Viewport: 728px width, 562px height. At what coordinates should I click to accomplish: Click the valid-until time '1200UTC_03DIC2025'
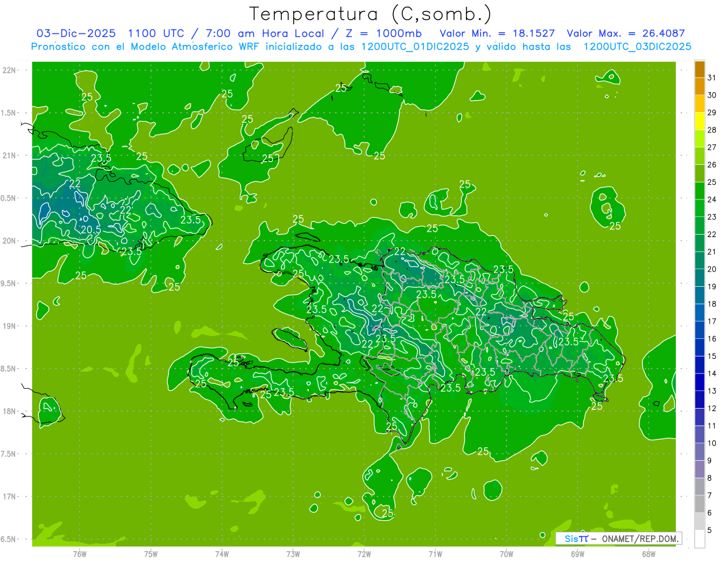(x=637, y=47)
